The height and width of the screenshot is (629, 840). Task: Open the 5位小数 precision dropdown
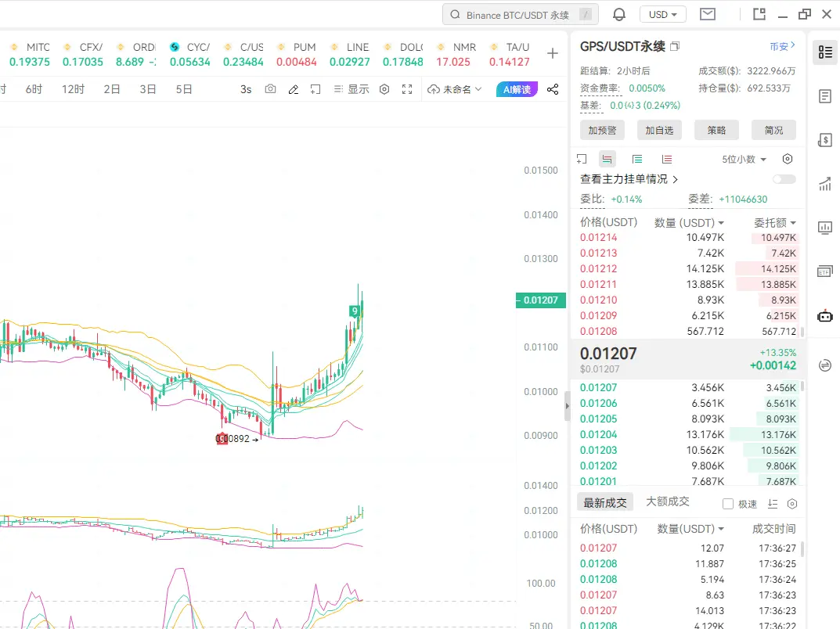(744, 159)
